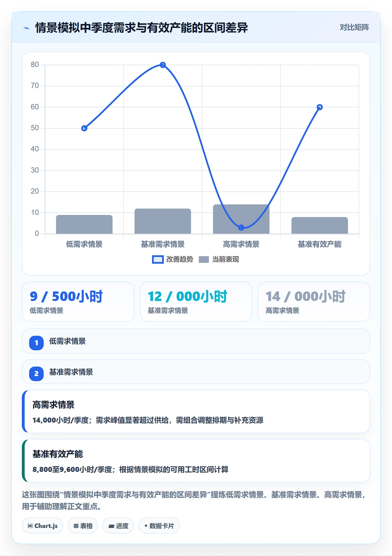Image resolution: width=392 pixels, height=556 pixels.
Task: Select the line peak point at 80
Action: coord(163,65)
